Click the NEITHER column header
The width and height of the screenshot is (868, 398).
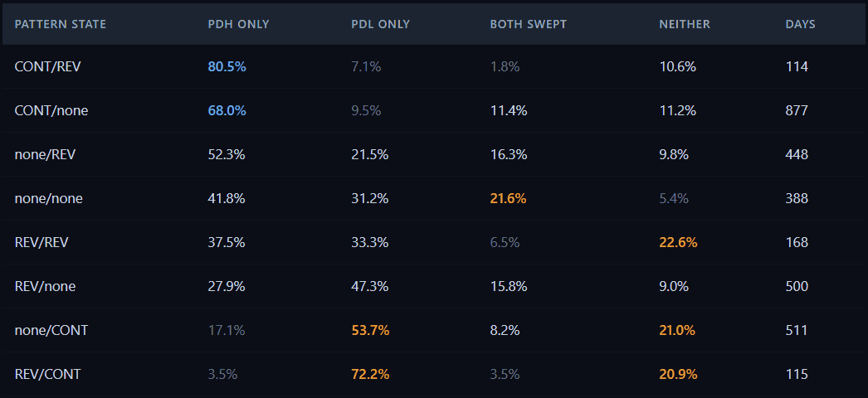(685, 24)
